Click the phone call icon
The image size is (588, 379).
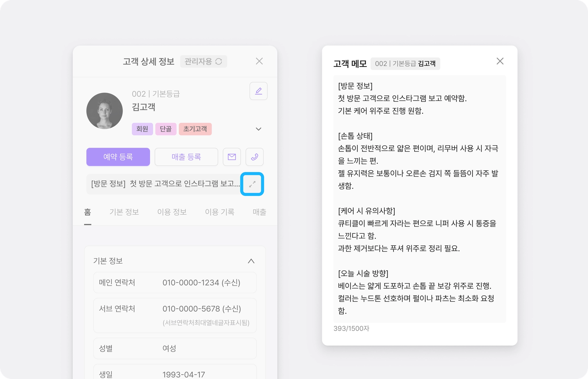coord(255,157)
